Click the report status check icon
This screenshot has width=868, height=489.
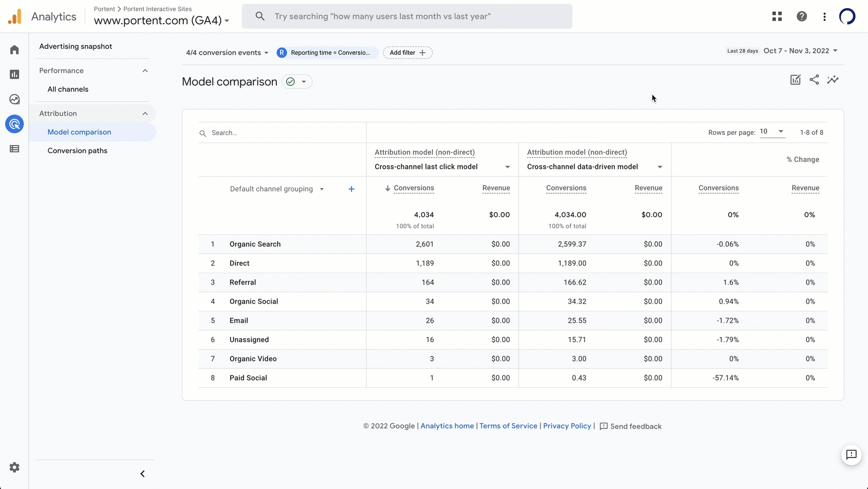(290, 82)
